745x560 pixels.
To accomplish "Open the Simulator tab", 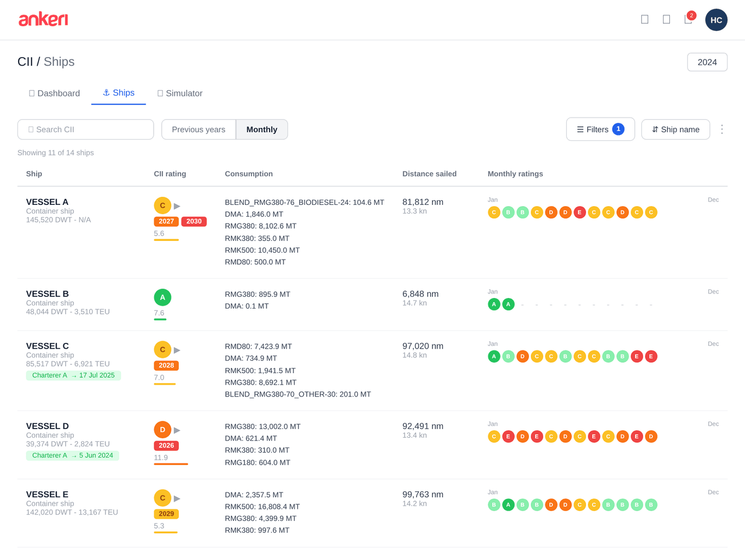I will [179, 93].
